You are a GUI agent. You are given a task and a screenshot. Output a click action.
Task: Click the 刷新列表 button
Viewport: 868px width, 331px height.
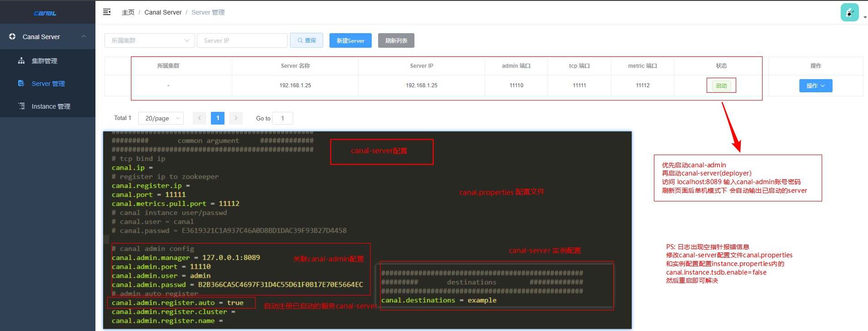[396, 40]
